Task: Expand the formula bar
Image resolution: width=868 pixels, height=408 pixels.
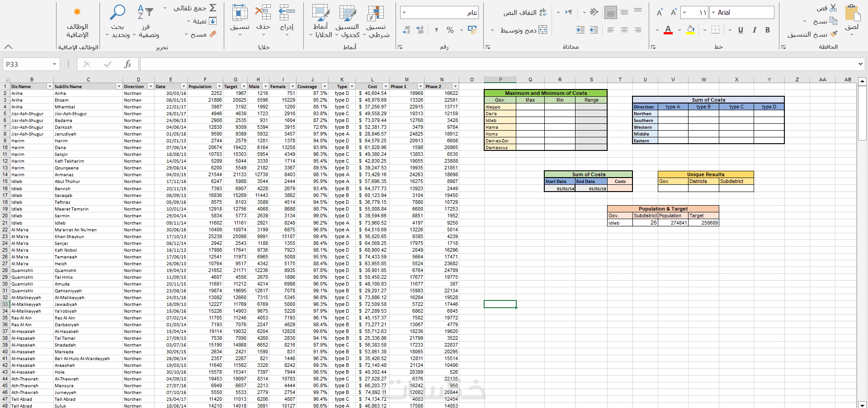Action: (860, 64)
